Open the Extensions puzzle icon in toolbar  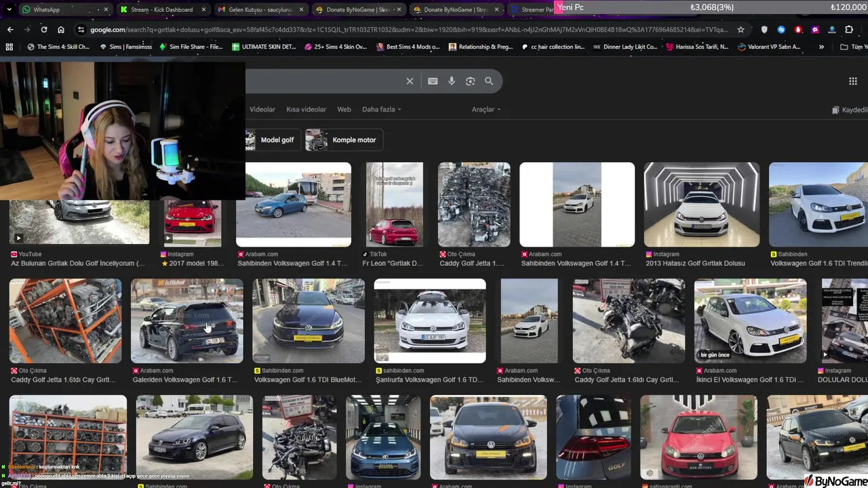click(849, 30)
